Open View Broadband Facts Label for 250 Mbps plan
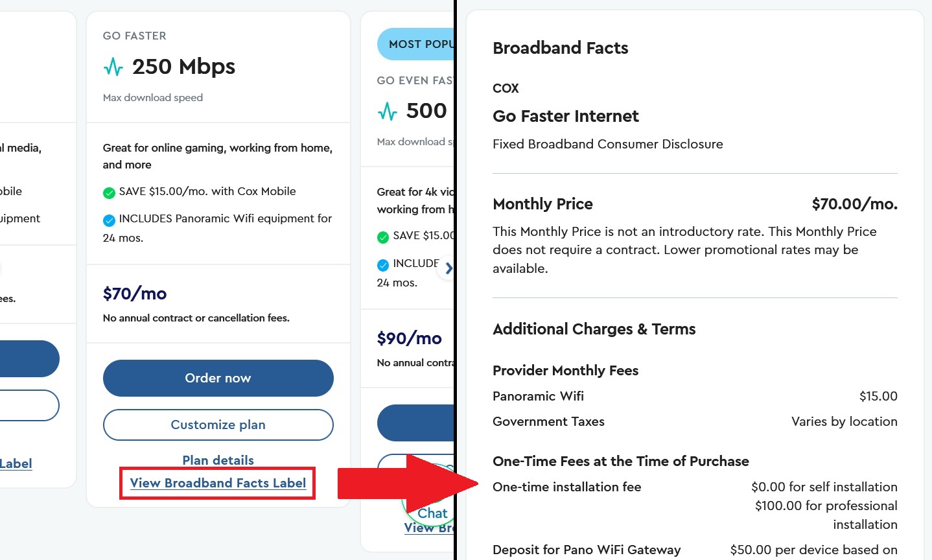The image size is (932, 560). click(217, 483)
